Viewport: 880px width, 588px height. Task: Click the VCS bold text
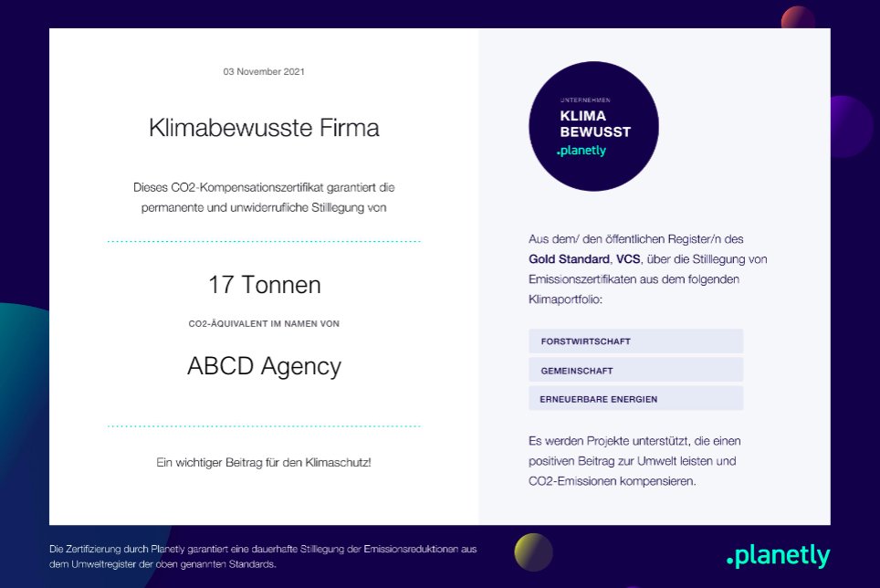(x=628, y=259)
